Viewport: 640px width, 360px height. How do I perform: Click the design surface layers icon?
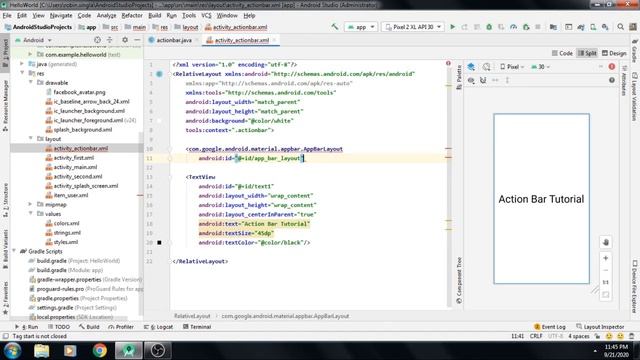pyautogui.click(x=471, y=67)
